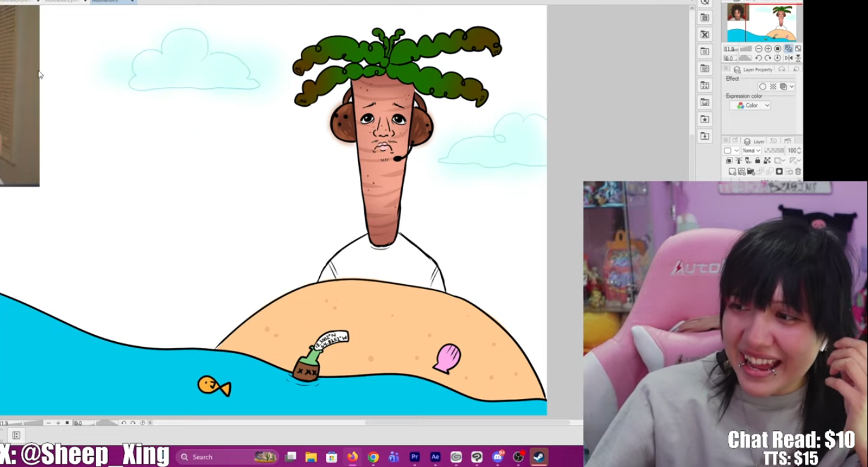The height and width of the screenshot is (467, 868).
Task: Open the crossed-box material palette icon
Action: (x=705, y=34)
